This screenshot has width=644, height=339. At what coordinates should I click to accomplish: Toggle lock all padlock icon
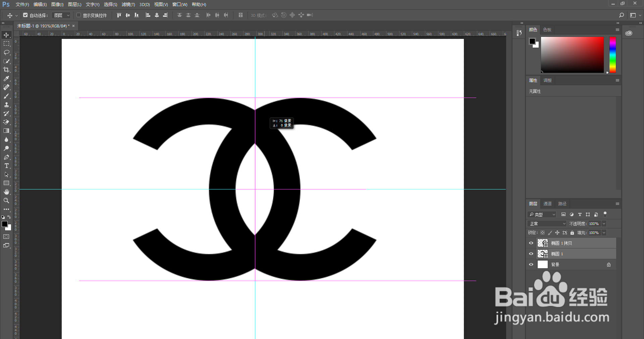click(x=572, y=233)
